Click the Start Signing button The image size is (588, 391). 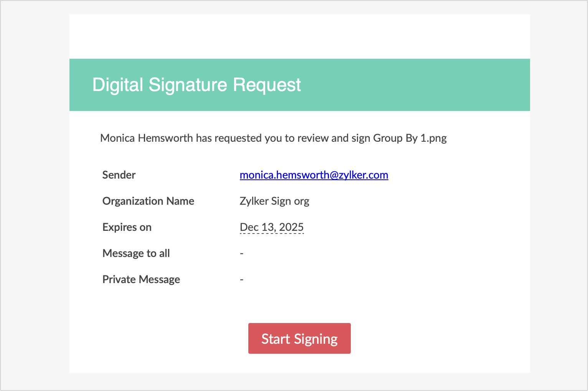coord(299,338)
